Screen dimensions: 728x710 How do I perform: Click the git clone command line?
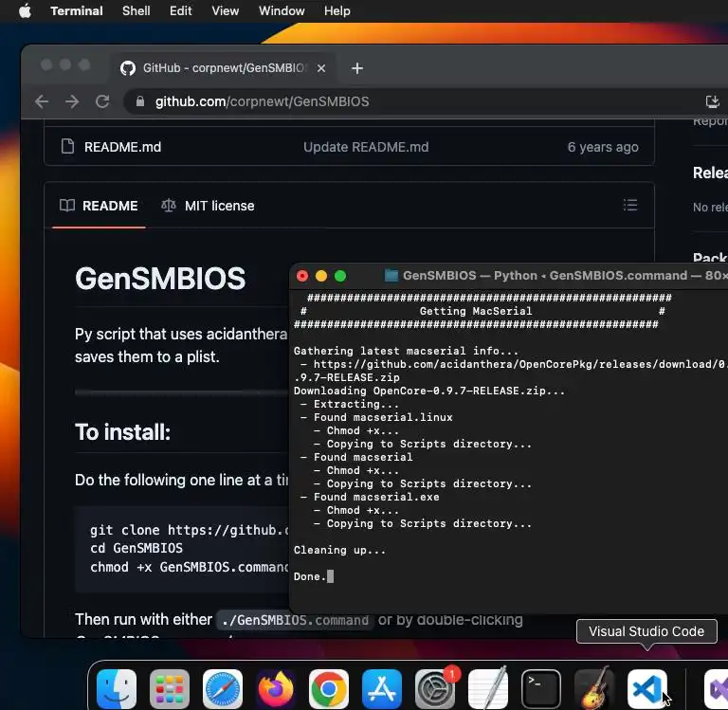click(x=190, y=530)
